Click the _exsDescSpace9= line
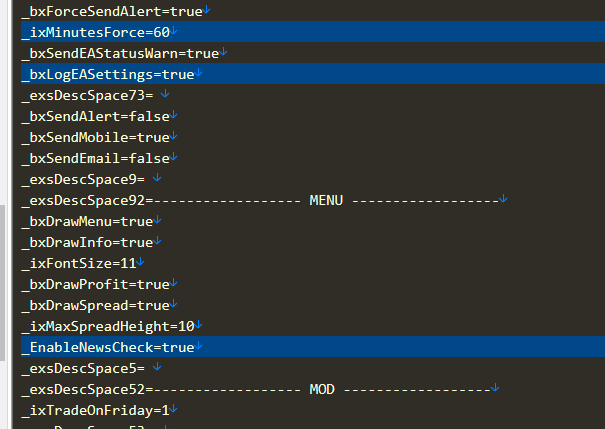 click(91, 179)
